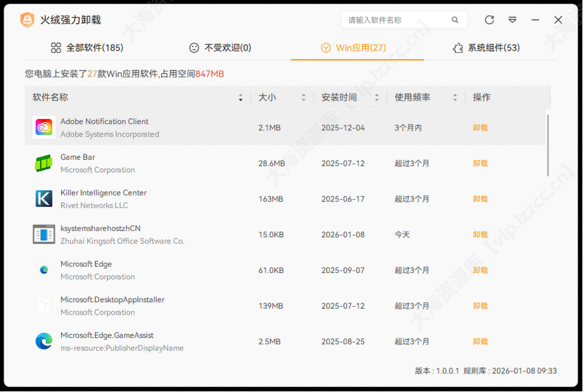Image resolution: width=583 pixels, height=392 pixels.
Task: Uninstall Game Bar
Action: [480, 164]
